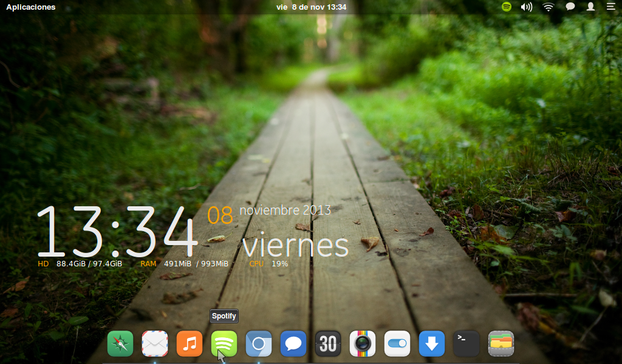Open the system settings switch icon in dock
Viewport: 622px width, 364px height.
tap(397, 343)
